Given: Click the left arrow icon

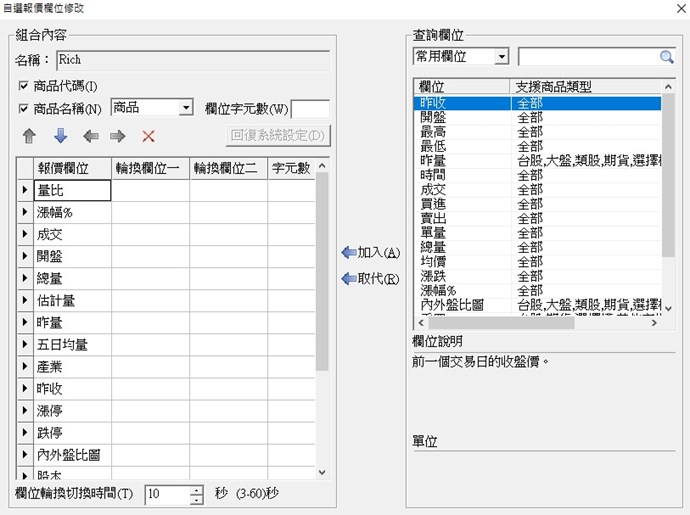Looking at the screenshot, I should [x=90, y=136].
